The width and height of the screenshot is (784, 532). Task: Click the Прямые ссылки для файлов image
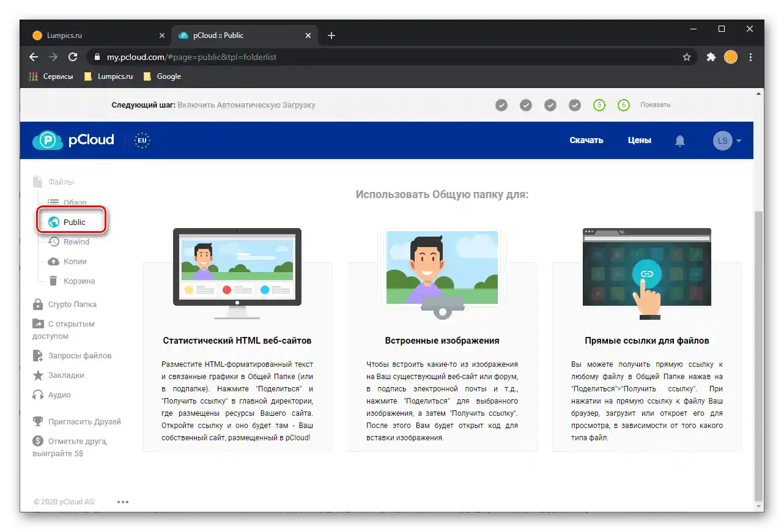646,274
